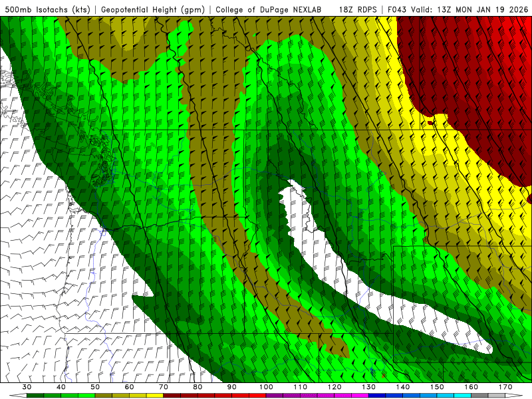
Task: Pick the dark gray swatch just after 160
Action: point(479,396)
